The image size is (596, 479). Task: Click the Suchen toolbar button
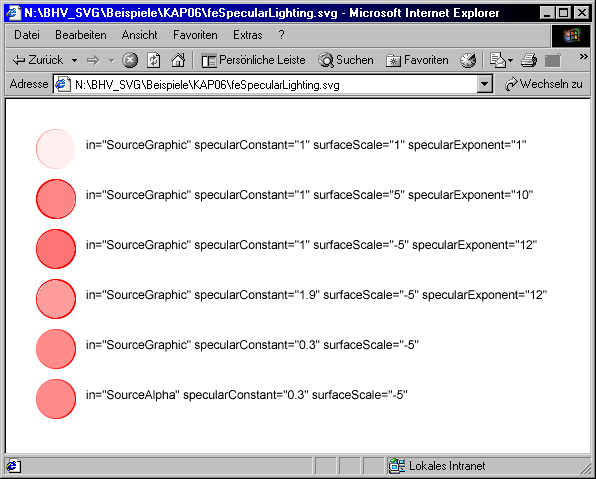(346, 60)
